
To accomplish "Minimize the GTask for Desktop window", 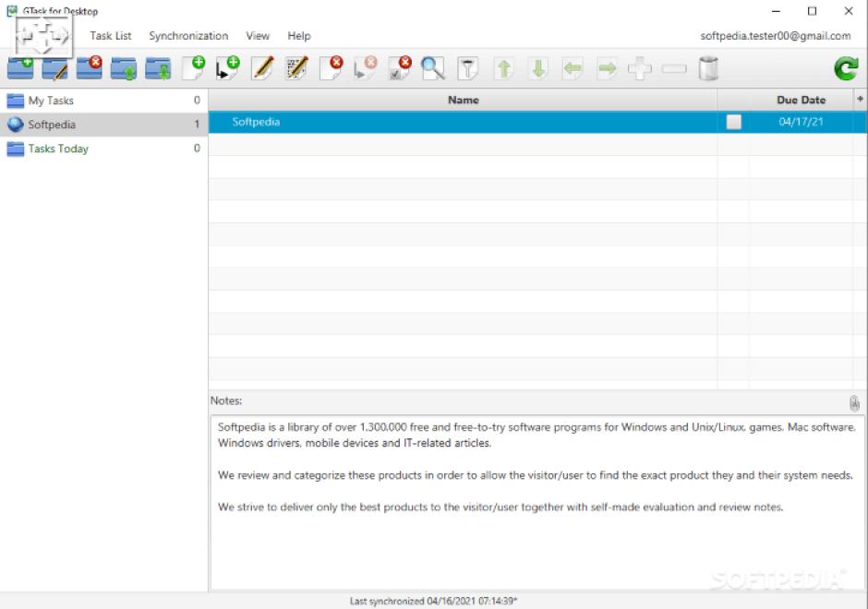I will tap(776, 11).
